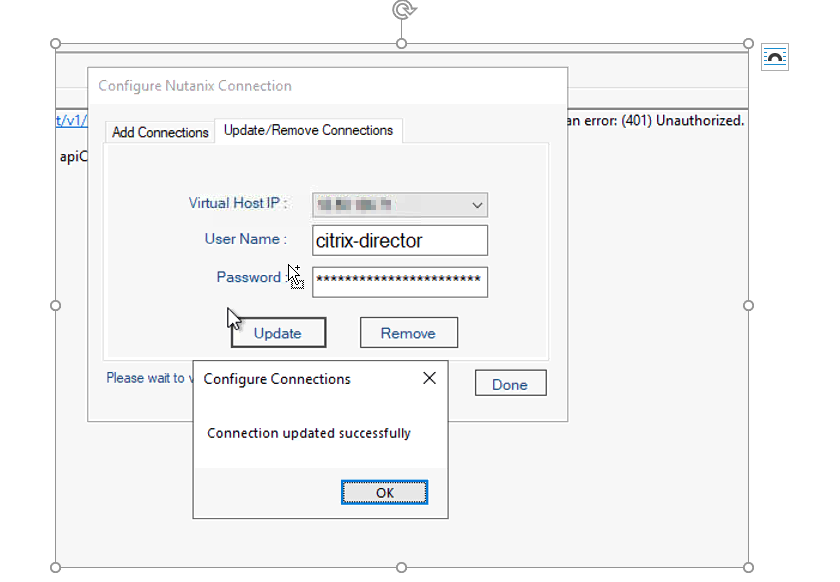Close the Configure Connections message box
Screen dimensions: 840x582
point(429,378)
